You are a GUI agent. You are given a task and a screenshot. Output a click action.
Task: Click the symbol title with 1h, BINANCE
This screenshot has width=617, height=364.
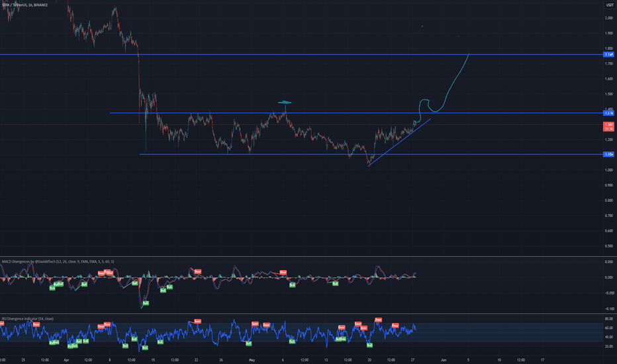[x=24, y=5]
